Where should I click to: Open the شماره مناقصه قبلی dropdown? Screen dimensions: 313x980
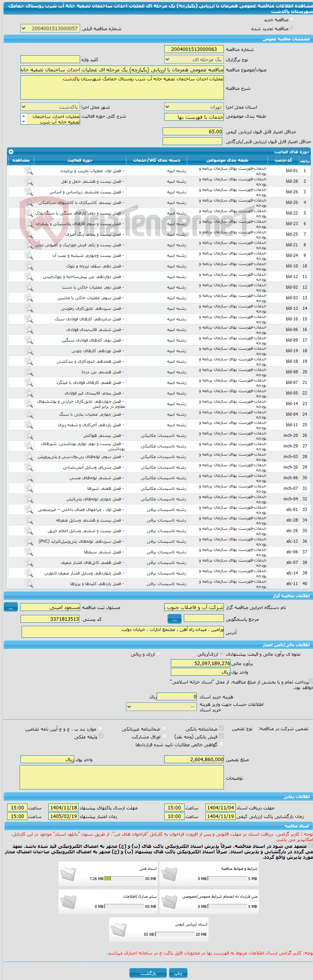pos(50,28)
